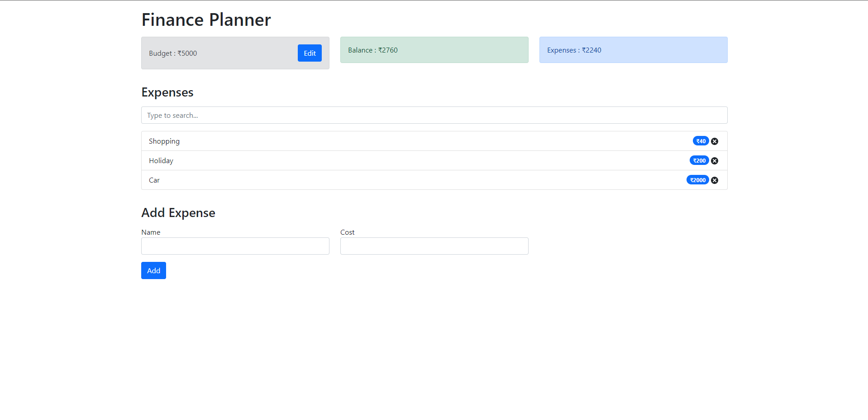Image resolution: width=868 pixels, height=420 pixels.
Task: Click the blue Expenses ₹2240 panel
Action: coord(633,50)
